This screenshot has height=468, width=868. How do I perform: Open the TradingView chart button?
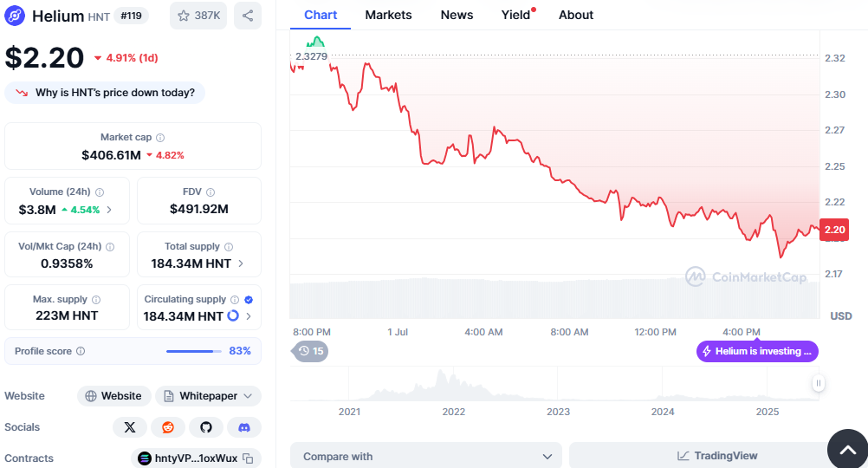pos(717,456)
